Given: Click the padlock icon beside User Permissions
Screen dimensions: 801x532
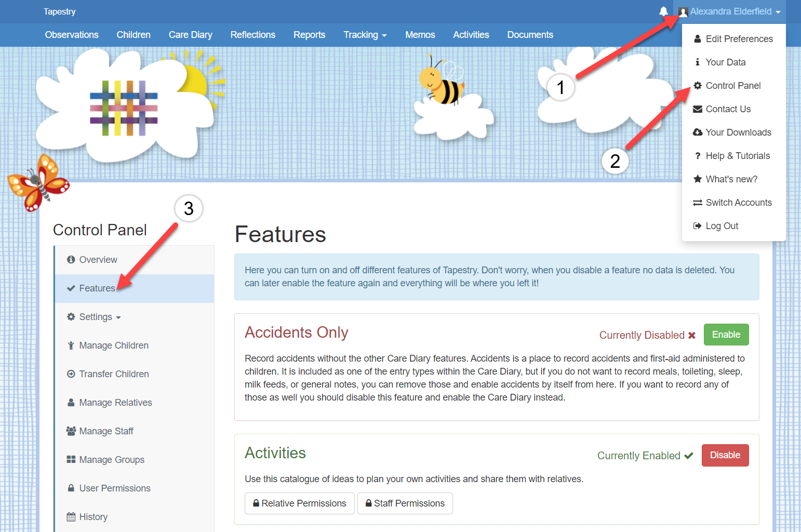Looking at the screenshot, I should coord(71,488).
